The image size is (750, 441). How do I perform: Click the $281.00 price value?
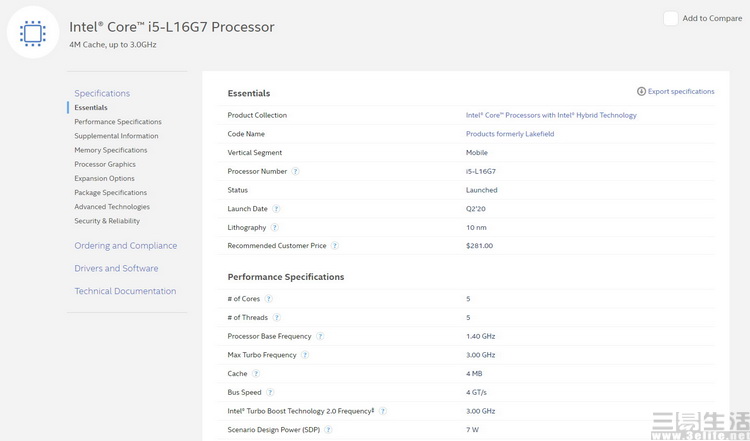479,246
